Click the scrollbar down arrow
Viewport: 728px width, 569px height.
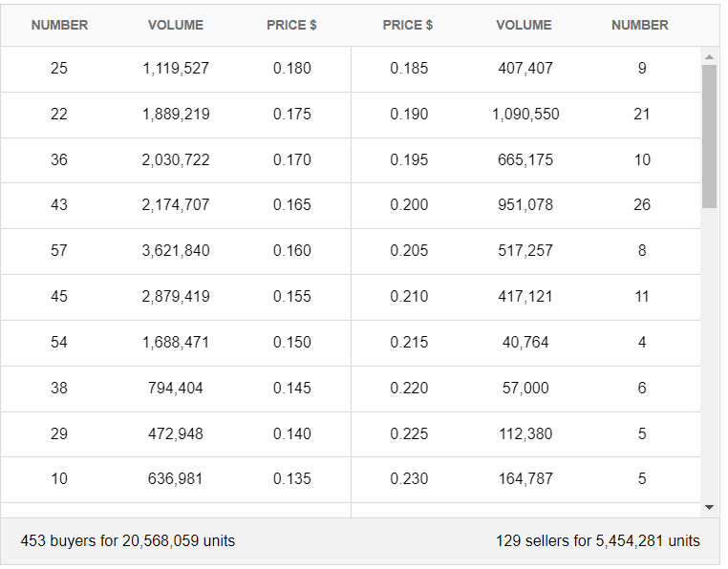(709, 507)
